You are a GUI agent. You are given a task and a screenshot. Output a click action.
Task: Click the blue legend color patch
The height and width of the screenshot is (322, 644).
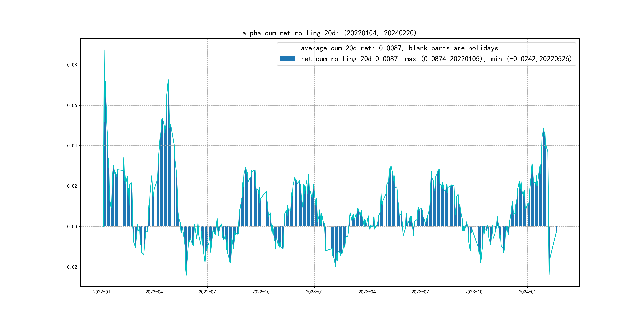point(287,59)
